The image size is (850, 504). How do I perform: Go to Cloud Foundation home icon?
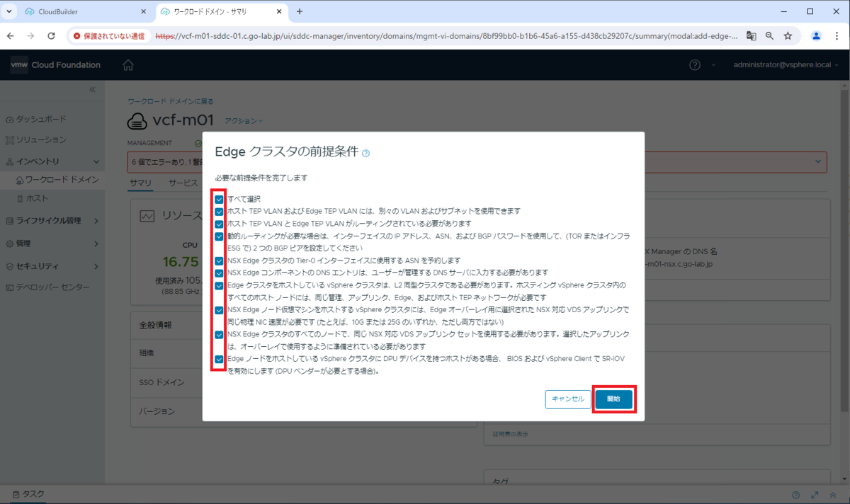click(127, 65)
